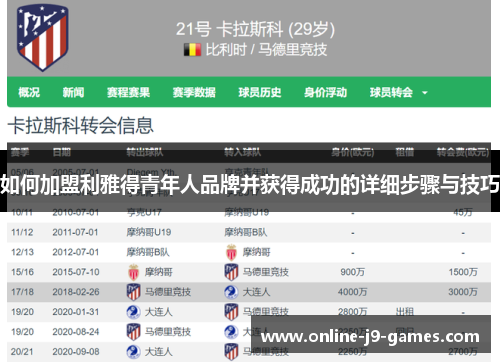Click the 马德里竞技 link in 15/16 row
500x362 pixels.
click(266, 272)
